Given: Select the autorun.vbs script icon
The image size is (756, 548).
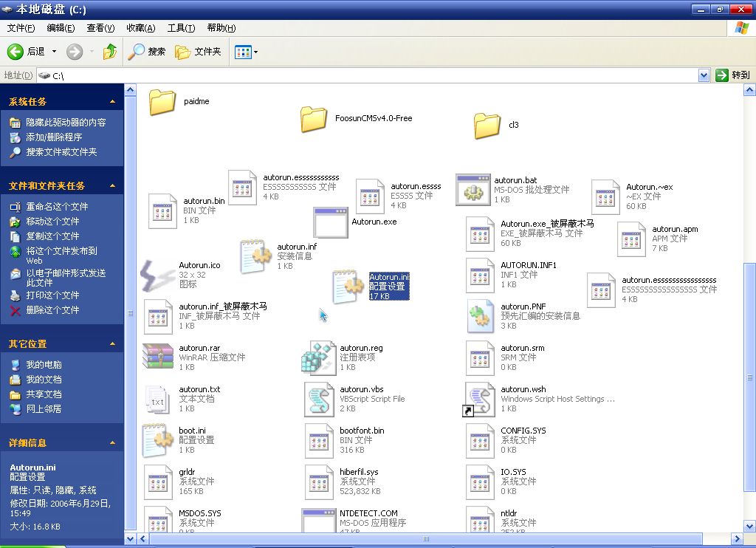Looking at the screenshot, I should tap(319, 400).
